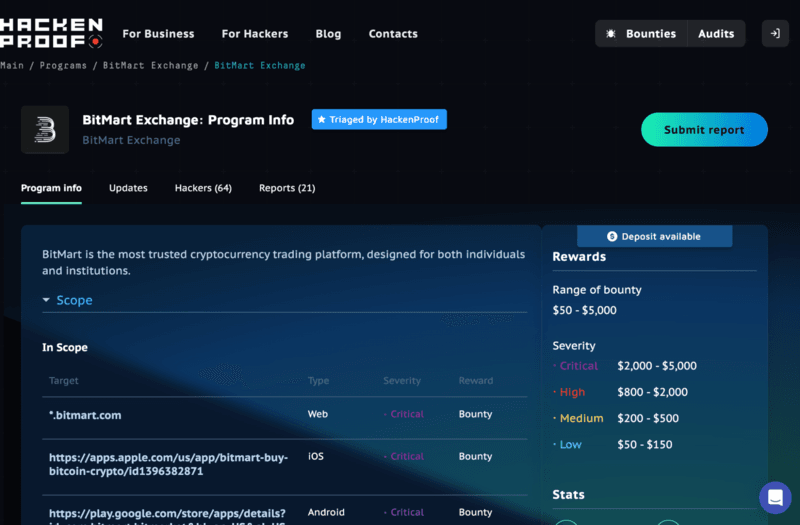Image resolution: width=800 pixels, height=525 pixels.
Task: Click the Critical label in Rewards panel
Action: point(579,366)
